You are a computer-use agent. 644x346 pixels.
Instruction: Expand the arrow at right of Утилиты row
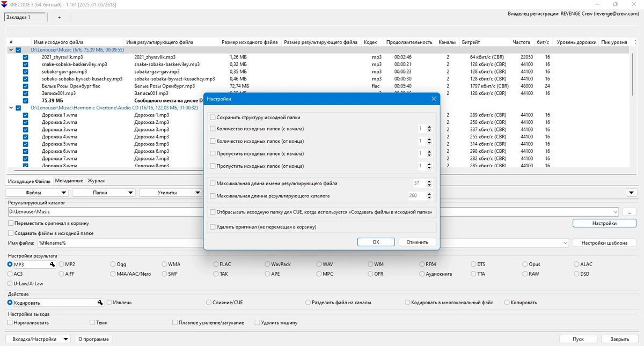point(632,193)
